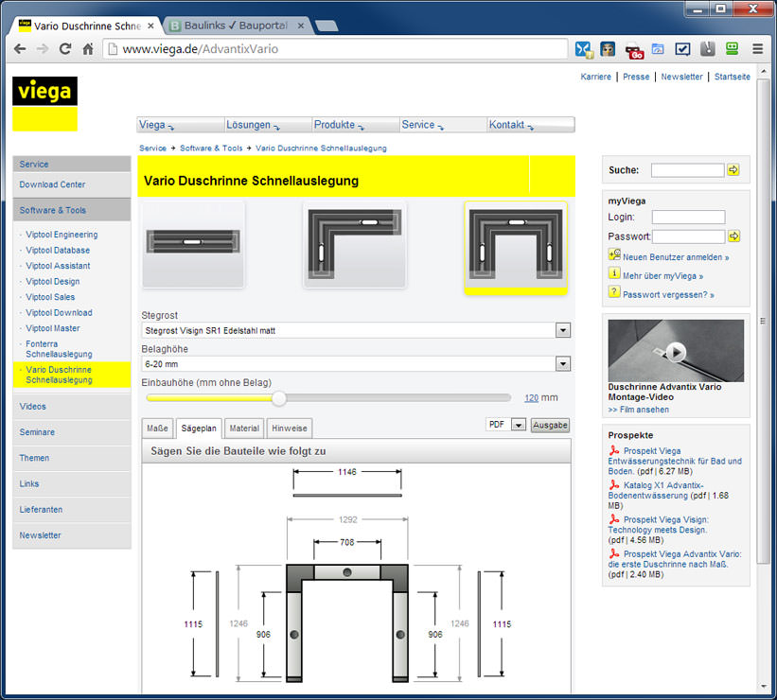Click the gray hand extension icon

(x=708, y=48)
